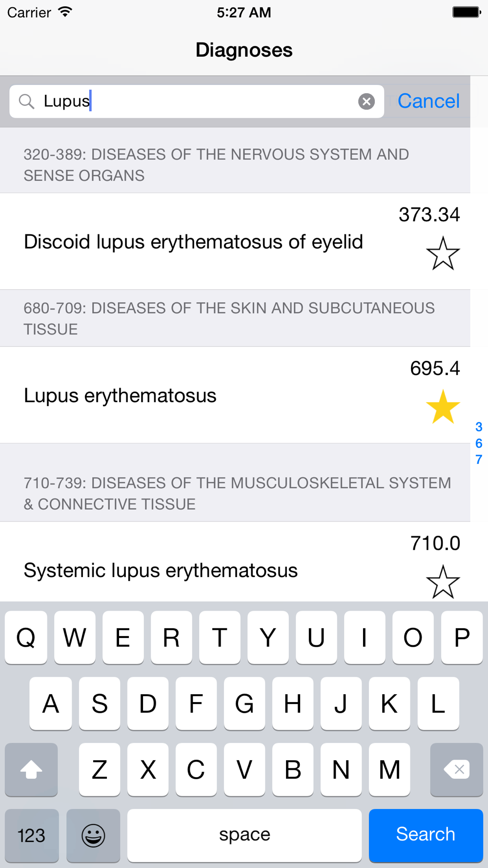Clear the Lupus search text

pos(366,102)
